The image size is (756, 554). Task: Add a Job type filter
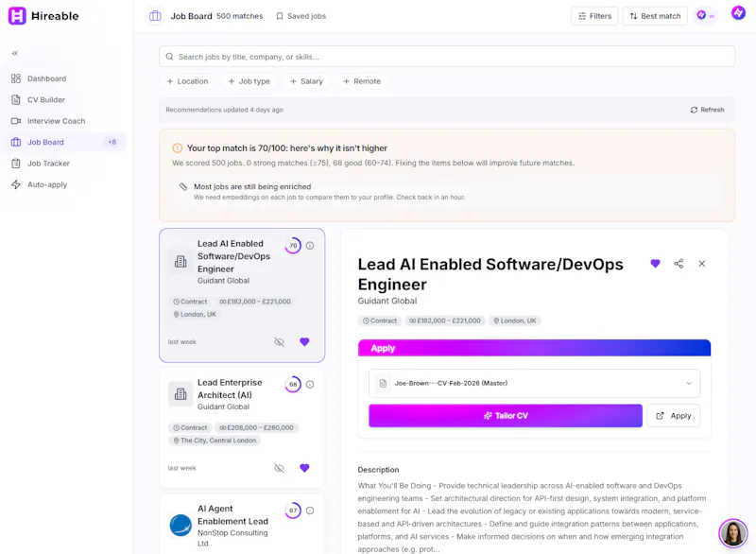[x=249, y=81]
